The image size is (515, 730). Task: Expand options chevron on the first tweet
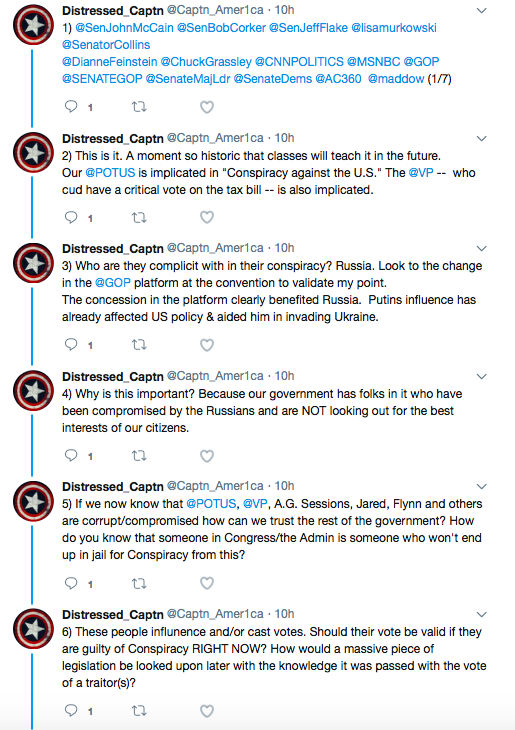tap(482, 10)
